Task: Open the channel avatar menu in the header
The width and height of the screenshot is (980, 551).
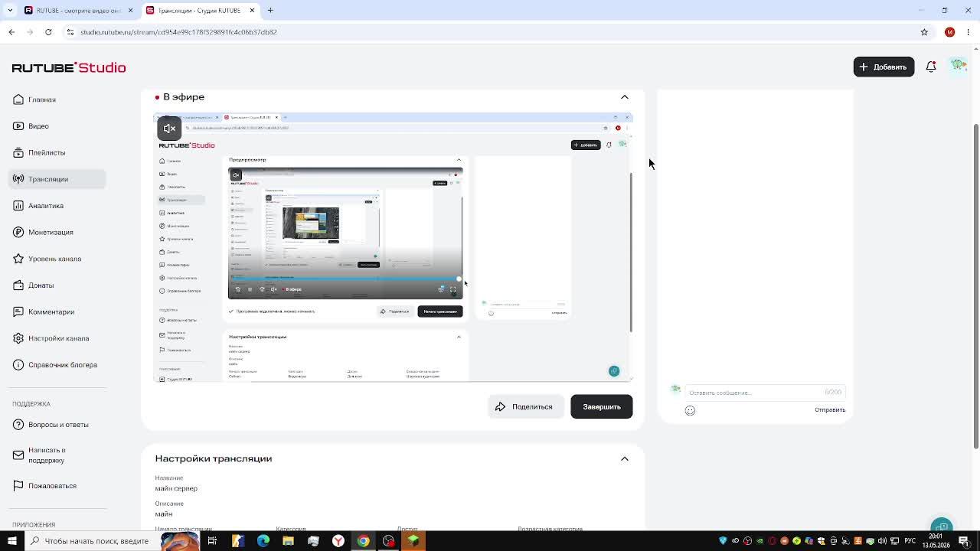Action: point(959,66)
